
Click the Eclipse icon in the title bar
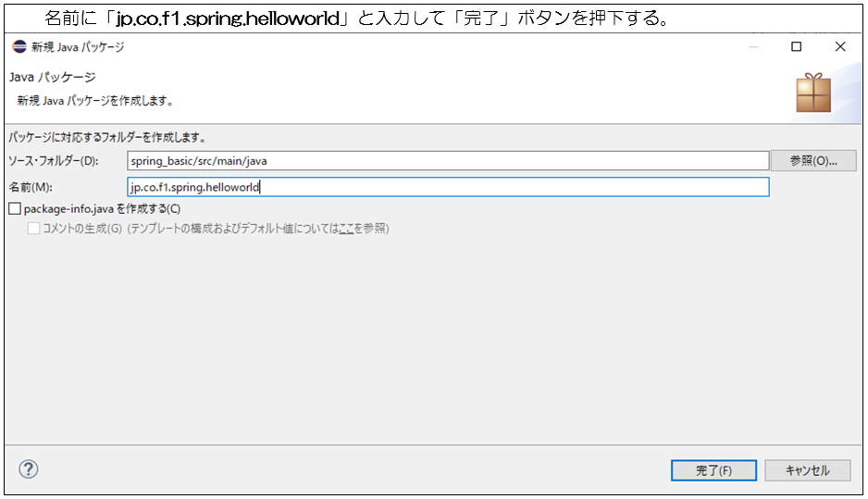tap(19, 47)
